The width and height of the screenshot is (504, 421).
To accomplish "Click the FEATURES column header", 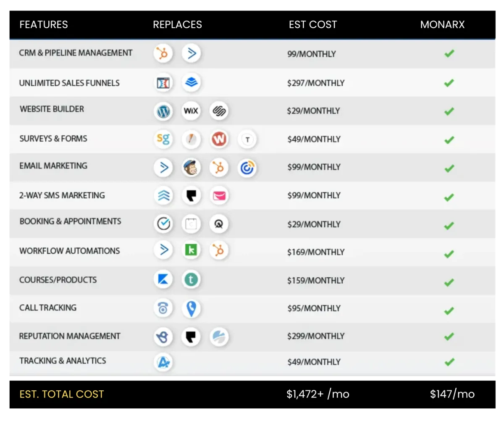I will coord(44,24).
